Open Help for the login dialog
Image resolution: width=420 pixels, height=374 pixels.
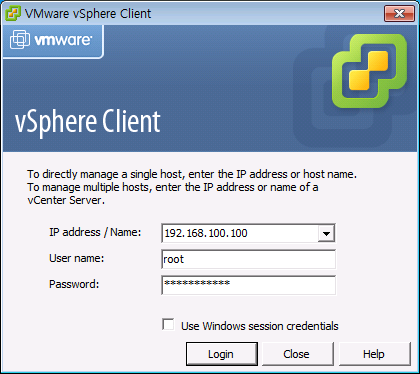[374, 354]
